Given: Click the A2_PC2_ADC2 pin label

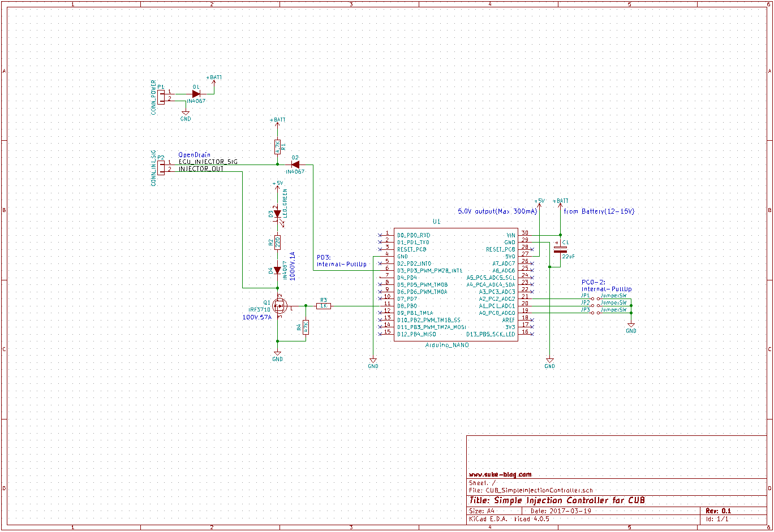Looking at the screenshot, I should tap(497, 299).
